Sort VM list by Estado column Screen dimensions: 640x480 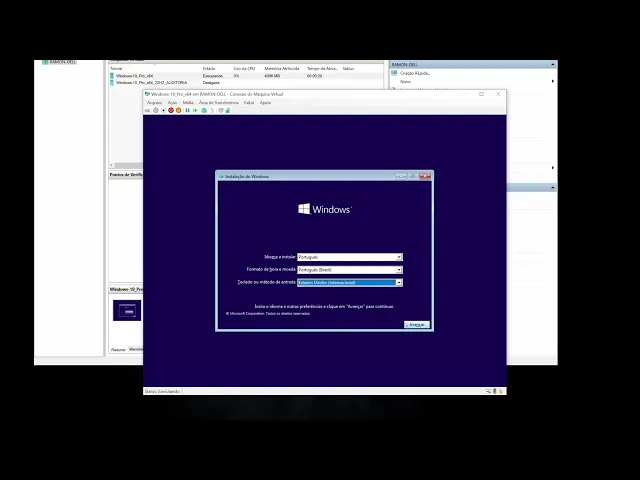pos(209,69)
